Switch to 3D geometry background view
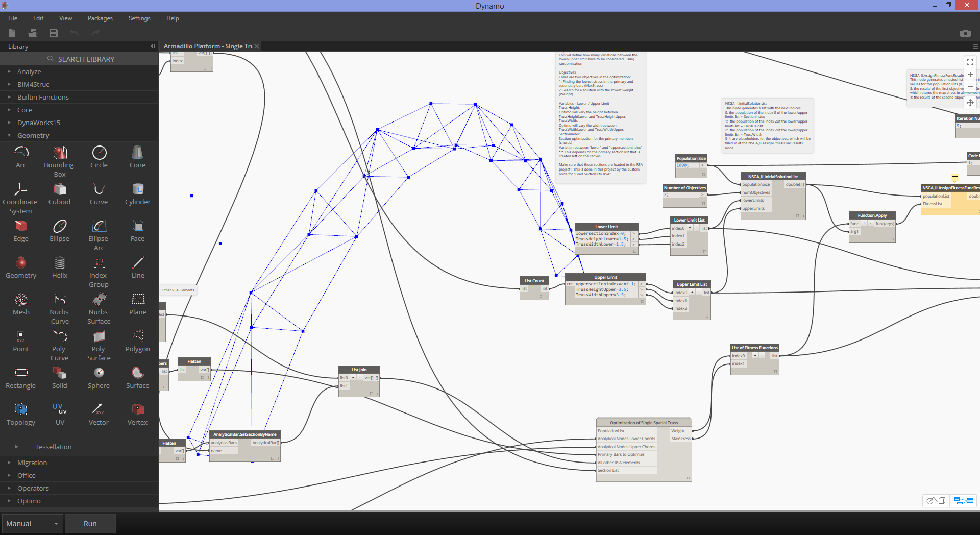 pos(936,501)
